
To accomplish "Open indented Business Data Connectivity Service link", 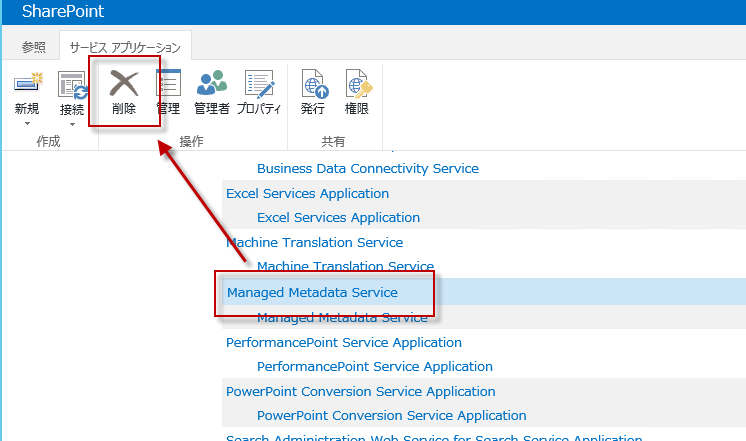I will 368,168.
